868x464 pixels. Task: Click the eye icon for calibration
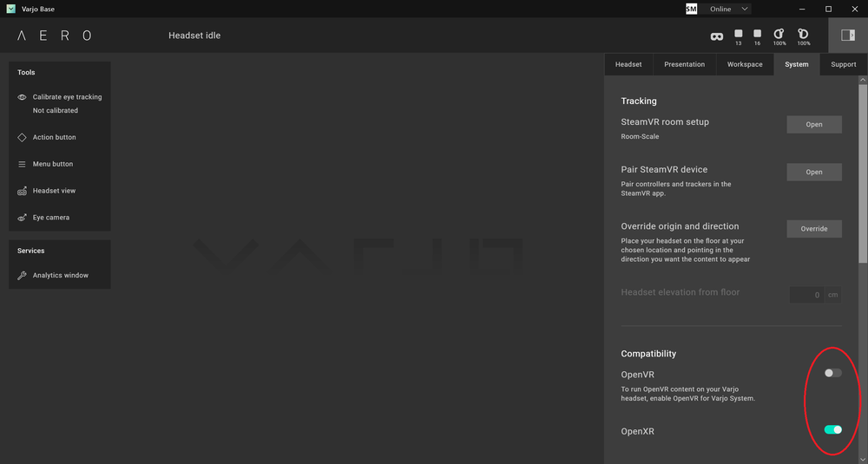[x=23, y=97]
